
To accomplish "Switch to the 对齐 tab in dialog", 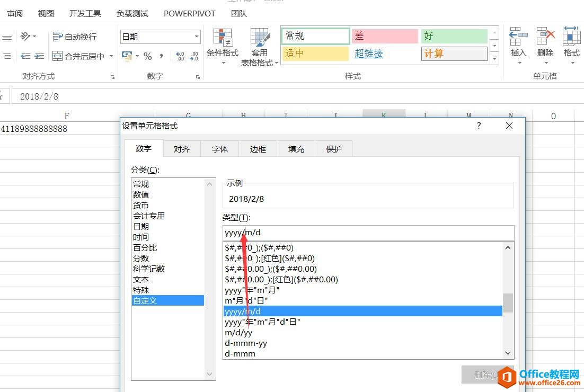I will [x=182, y=149].
